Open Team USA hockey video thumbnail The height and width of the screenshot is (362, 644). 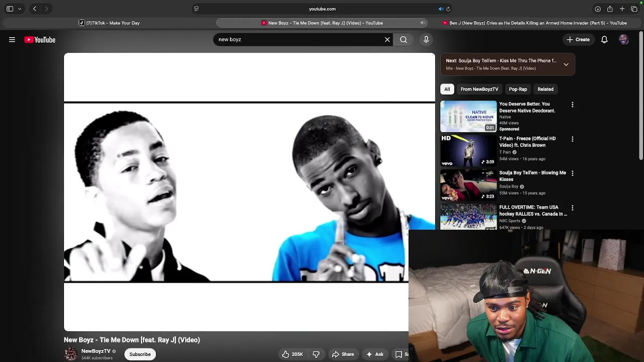pyautogui.click(x=468, y=216)
